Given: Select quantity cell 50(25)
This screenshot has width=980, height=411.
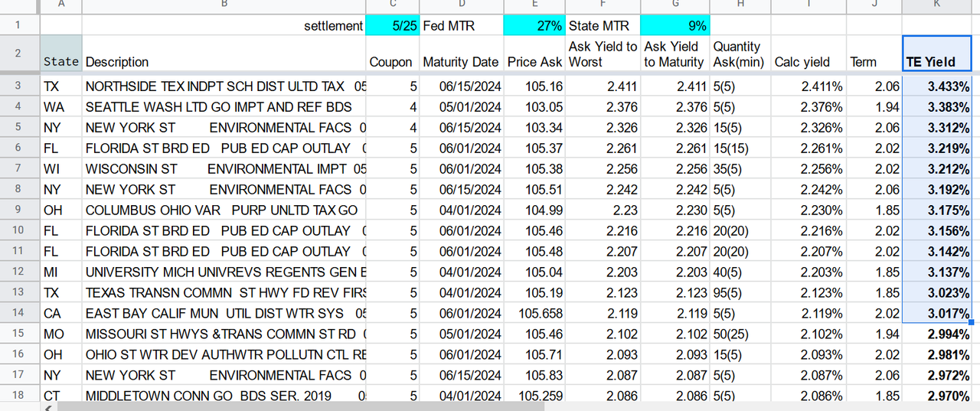Looking at the screenshot, I should click(x=740, y=334).
